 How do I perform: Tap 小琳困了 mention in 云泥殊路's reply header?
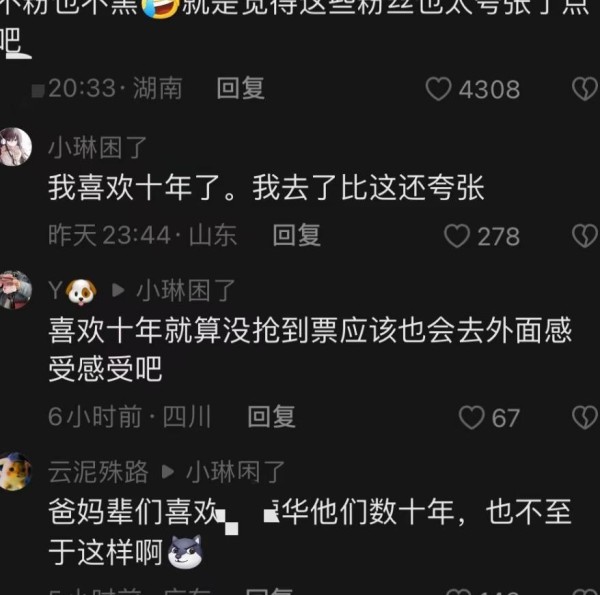tap(236, 472)
